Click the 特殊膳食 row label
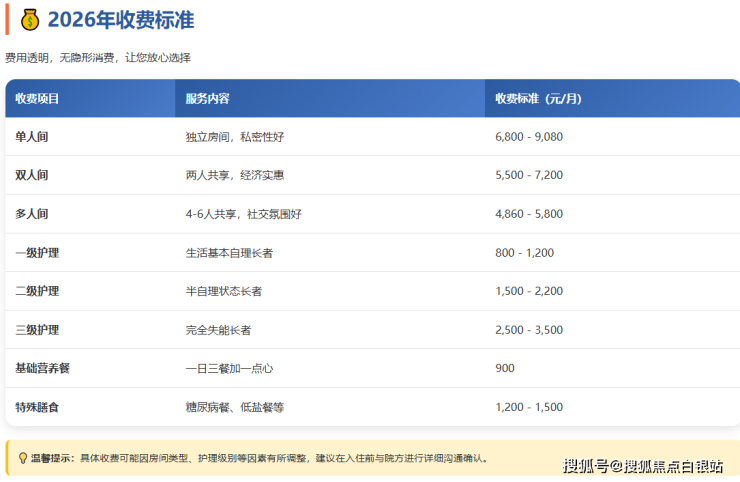740x482 pixels. pos(37,407)
